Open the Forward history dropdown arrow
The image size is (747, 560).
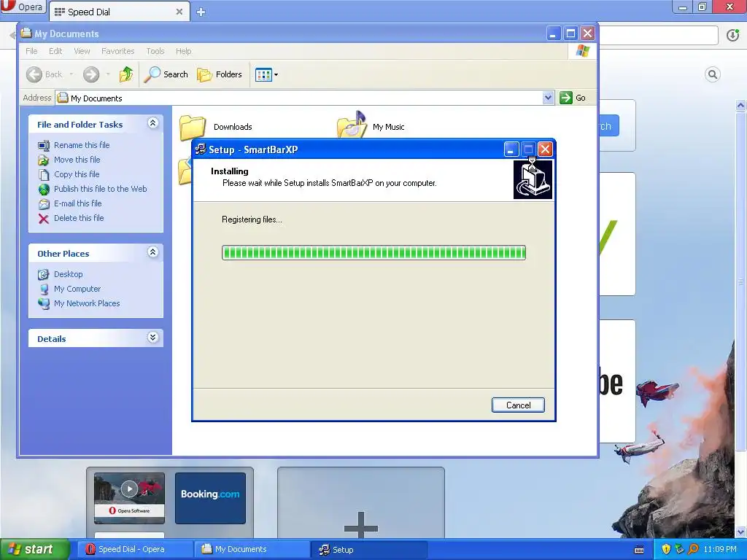108,74
